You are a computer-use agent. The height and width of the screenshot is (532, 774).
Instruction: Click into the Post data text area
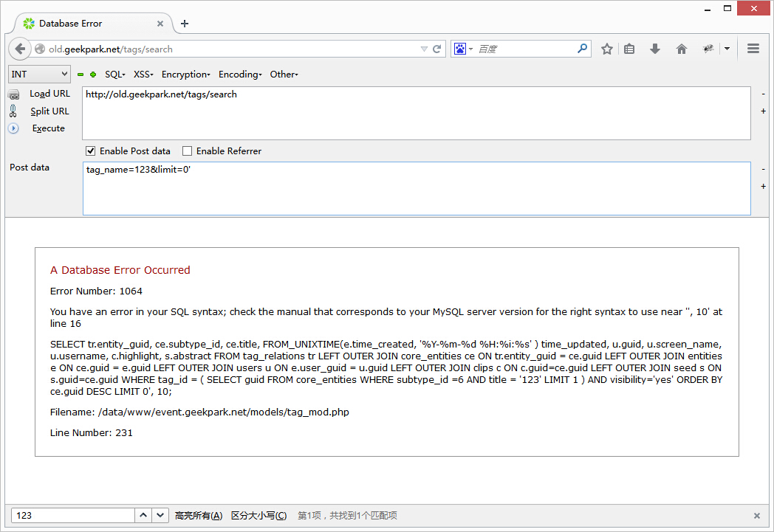[417, 188]
